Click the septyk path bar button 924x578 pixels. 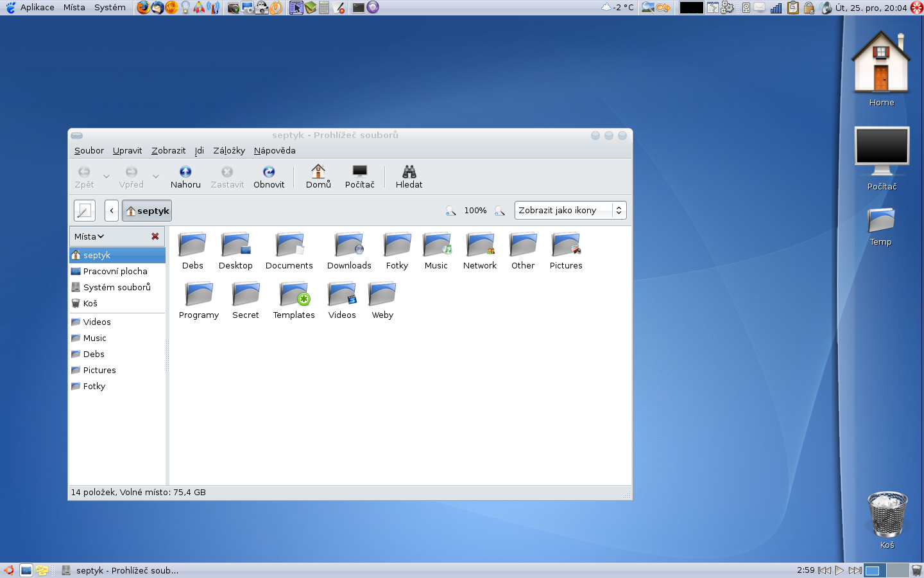pyautogui.click(x=147, y=211)
